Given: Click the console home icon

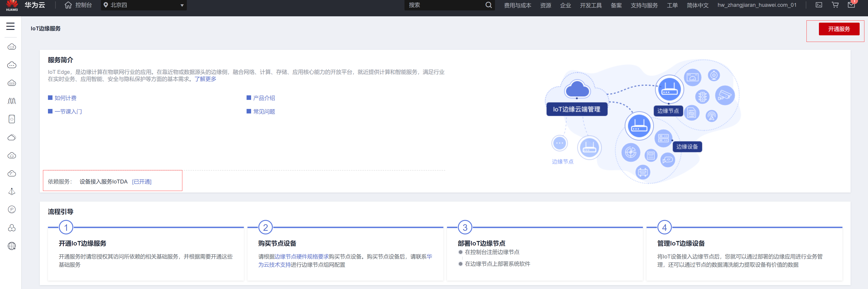Looking at the screenshot, I should (68, 5).
